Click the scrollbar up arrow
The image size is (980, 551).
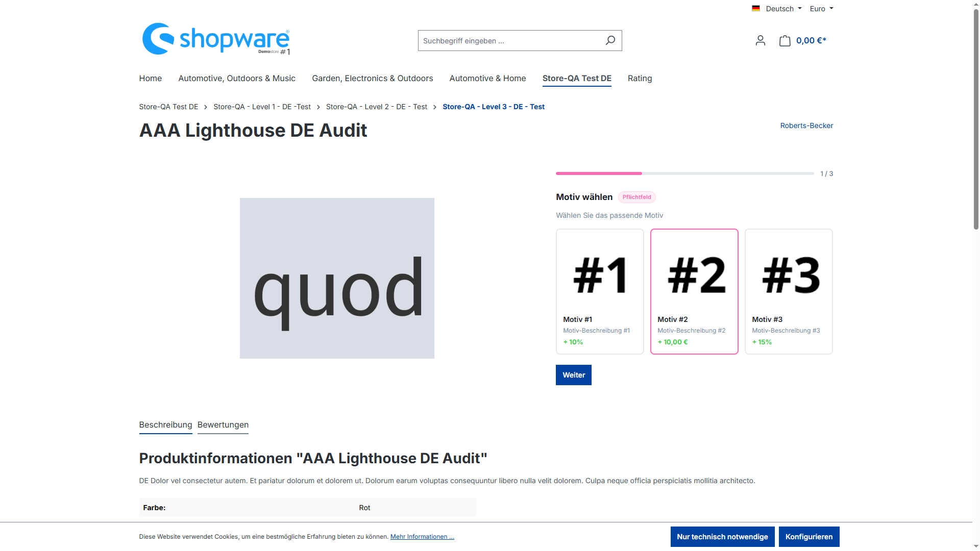[976, 4]
